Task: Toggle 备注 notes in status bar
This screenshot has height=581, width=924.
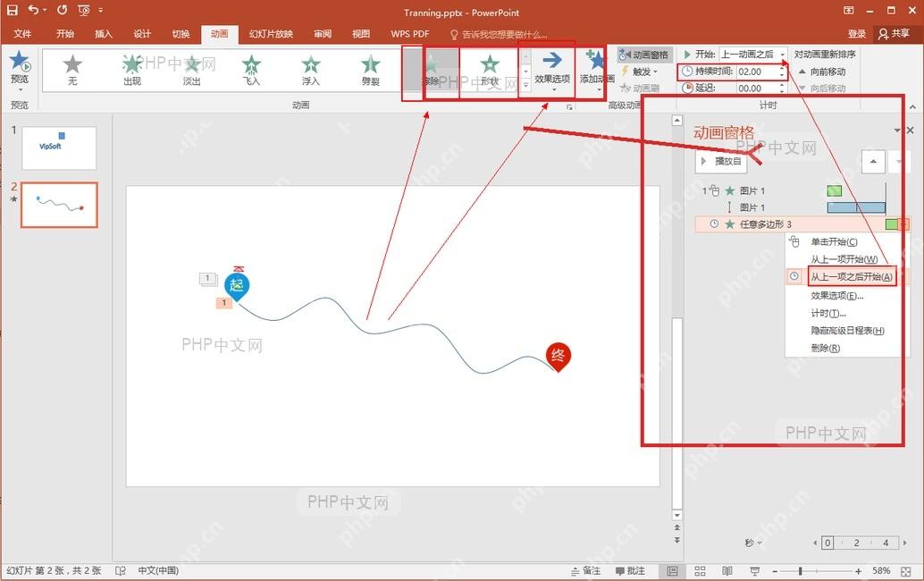Action: pos(585,570)
